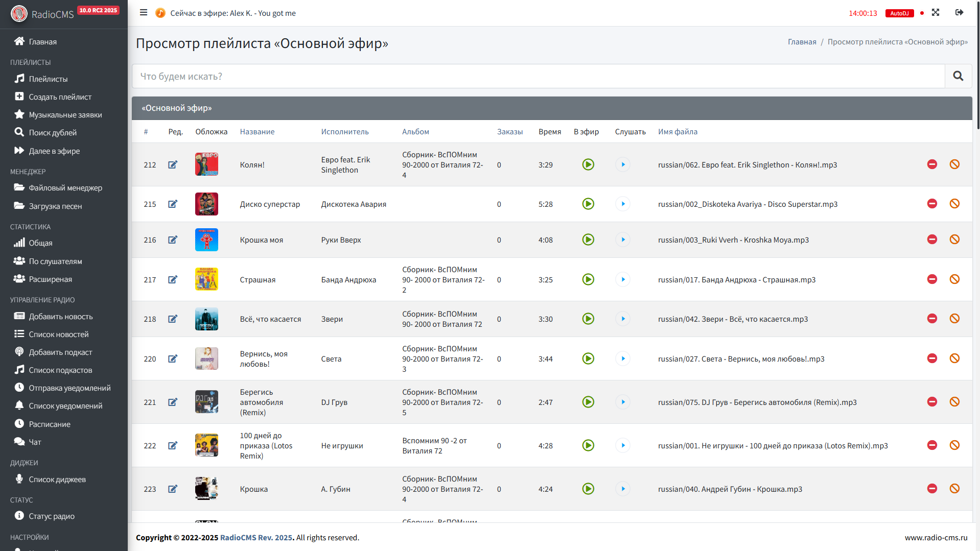Edit track 212 using pencil icon

pos(173,164)
